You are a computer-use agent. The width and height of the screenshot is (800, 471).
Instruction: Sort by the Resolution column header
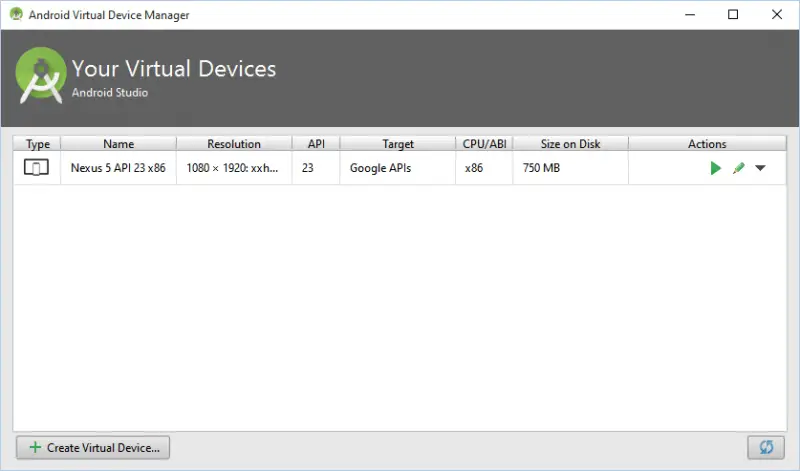coord(234,144)
